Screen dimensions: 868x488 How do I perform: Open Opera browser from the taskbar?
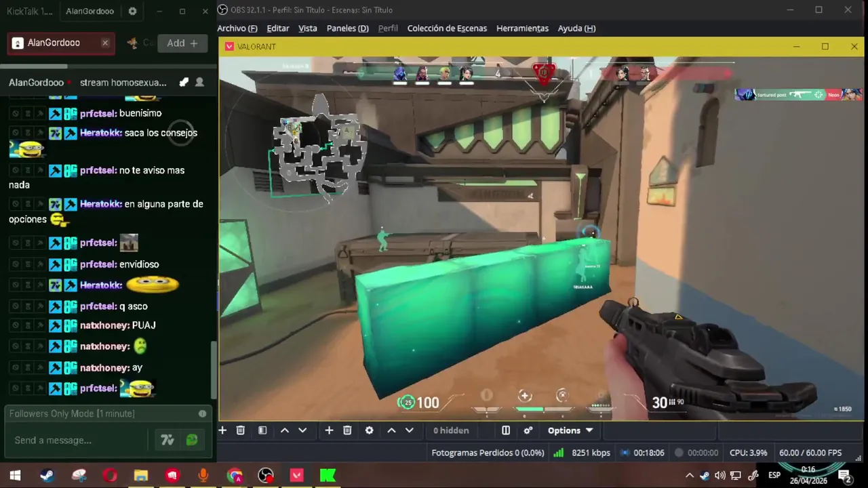point(110,476)
